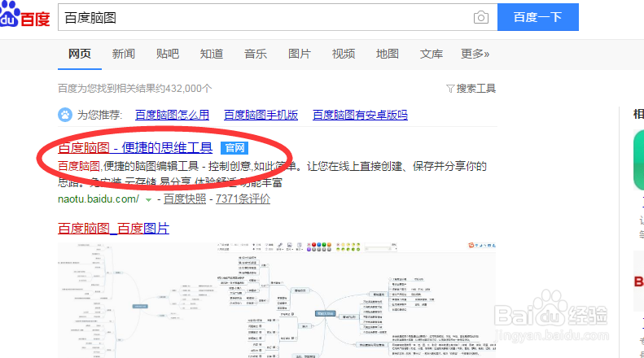Open the 7371条评价 reviews link
The width and height of the screenshot is (644, 358).
tap(243, 199)
